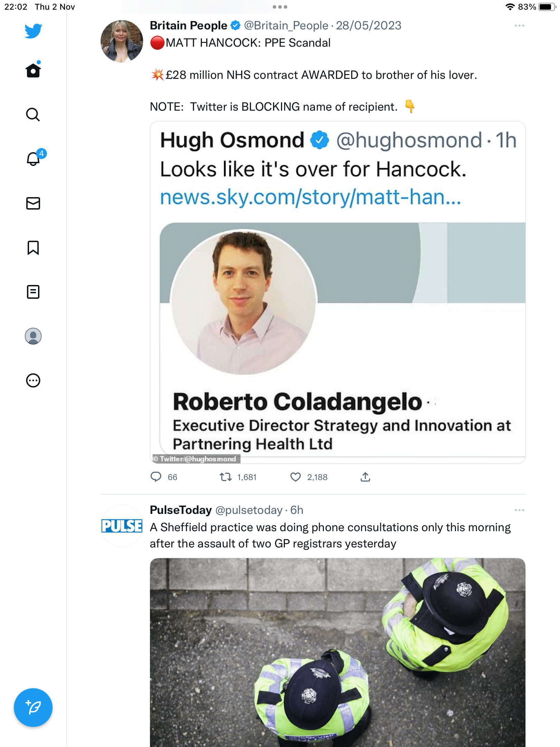Open the Home timeline icon
This screenshot has width=560, height=747.
click(33, 70)
